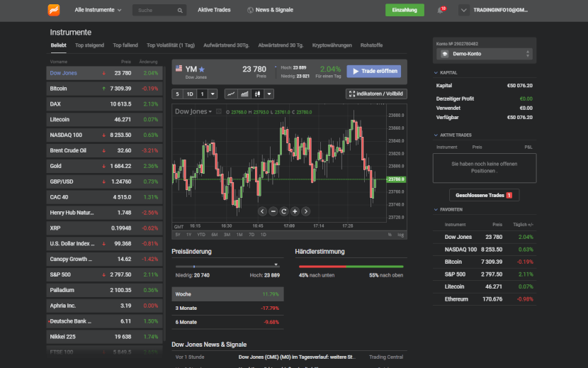Image resolution: width=588 pixels, height=368 pixels.
Task: Switch to the Kryptowährungen tab
Action: [332, 45]
